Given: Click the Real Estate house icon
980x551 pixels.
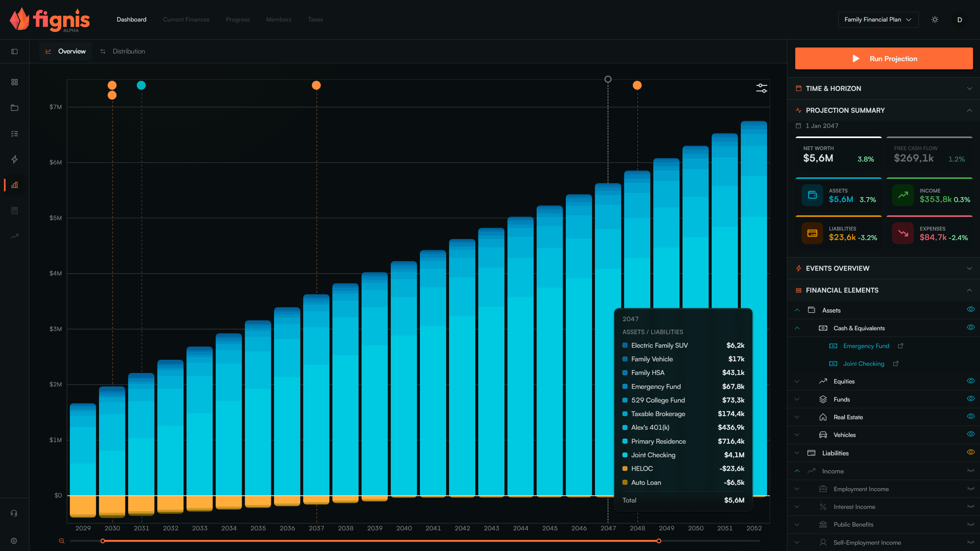Looking at the screenshot, I should (x=823, y=417).
